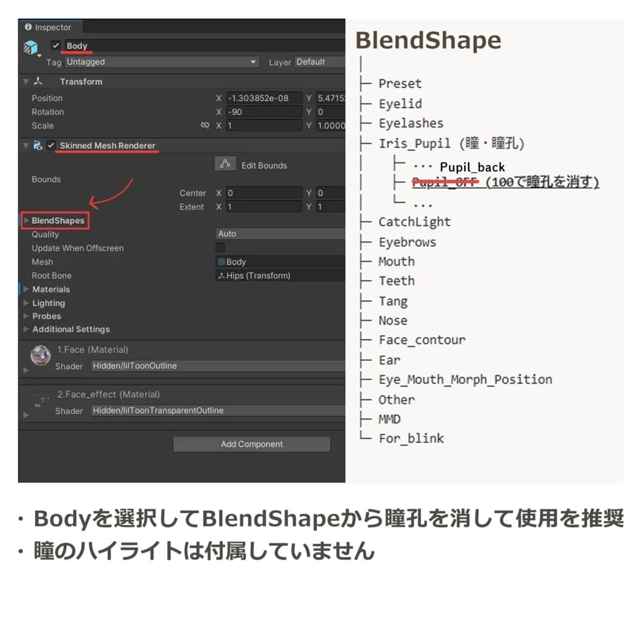Toggle the Update When Offscreen checkbox
Screen dimensions: 644x644
tap(221, 247)
